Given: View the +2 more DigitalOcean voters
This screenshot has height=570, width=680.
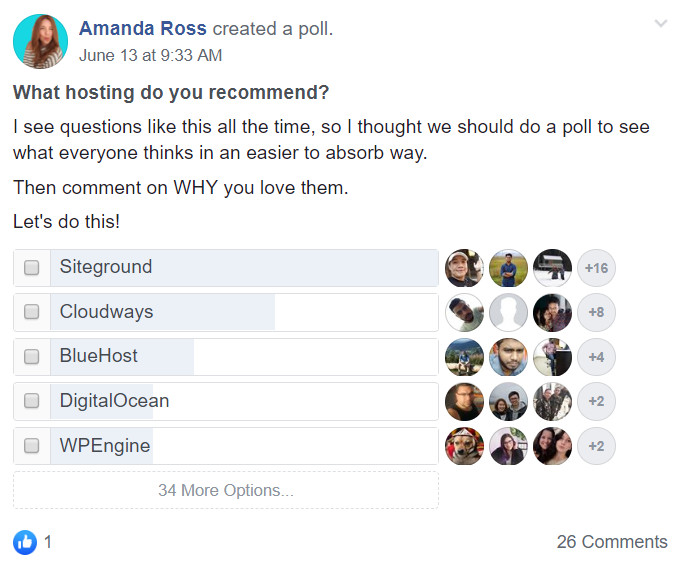Looking at the screenshot, I should pos(597,401).
